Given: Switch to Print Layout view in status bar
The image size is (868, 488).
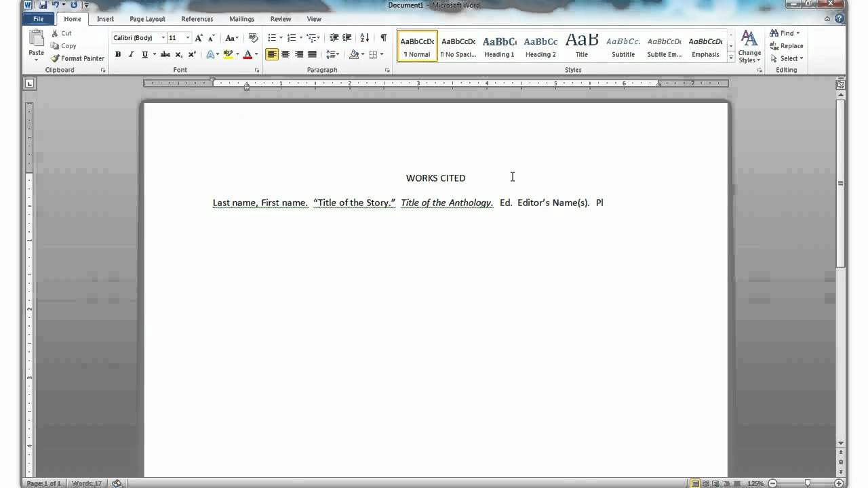Looking at the screenshot, I should [x=696, y=483].
